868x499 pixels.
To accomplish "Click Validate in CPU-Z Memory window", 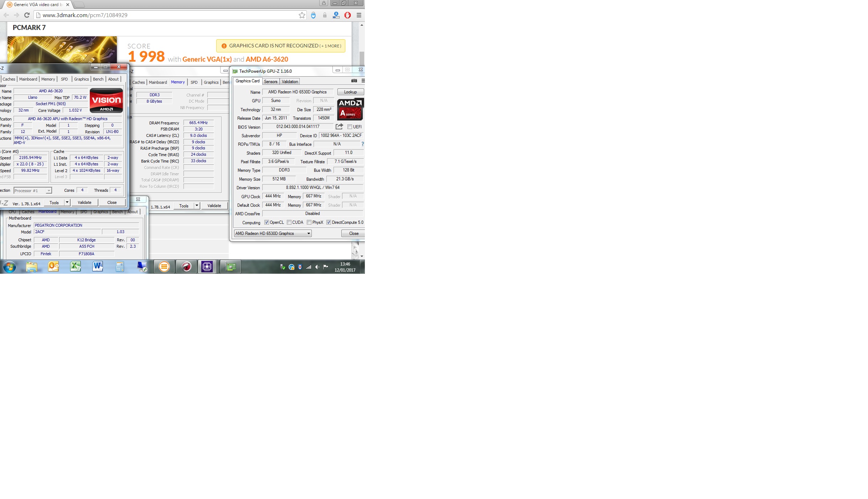I will point(214,206).
